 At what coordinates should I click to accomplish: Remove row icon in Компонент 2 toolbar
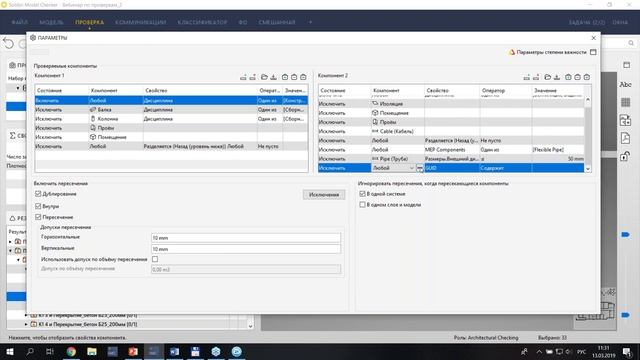click(x=536, y=77)
